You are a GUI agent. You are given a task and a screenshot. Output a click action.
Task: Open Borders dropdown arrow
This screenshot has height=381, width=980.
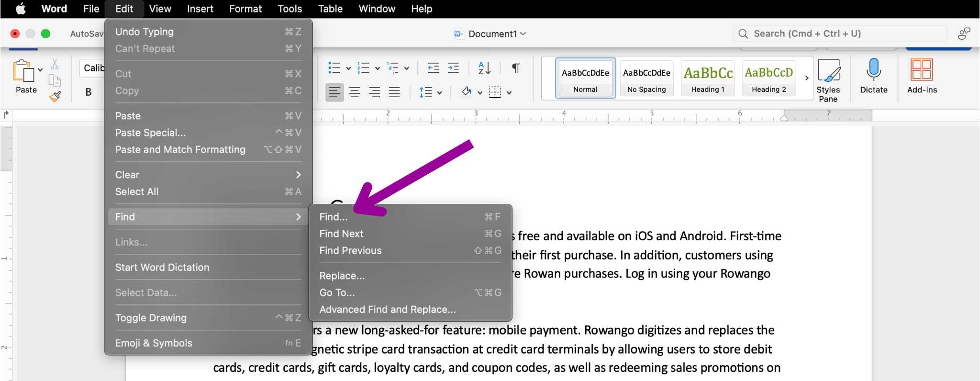[509, 93]
